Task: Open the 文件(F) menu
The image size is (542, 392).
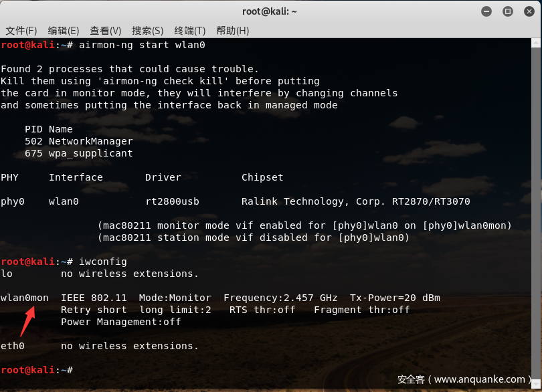Action: pyautogui.click(x=21, y=31)
